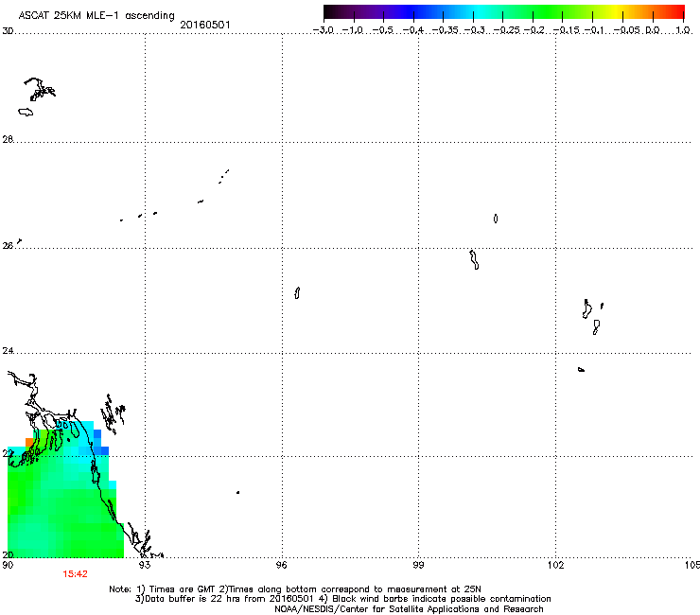700x615 pixels.
Task: Click the -3.0 value on the color scale
Action: pyautogui.click(x=324, y=30)
